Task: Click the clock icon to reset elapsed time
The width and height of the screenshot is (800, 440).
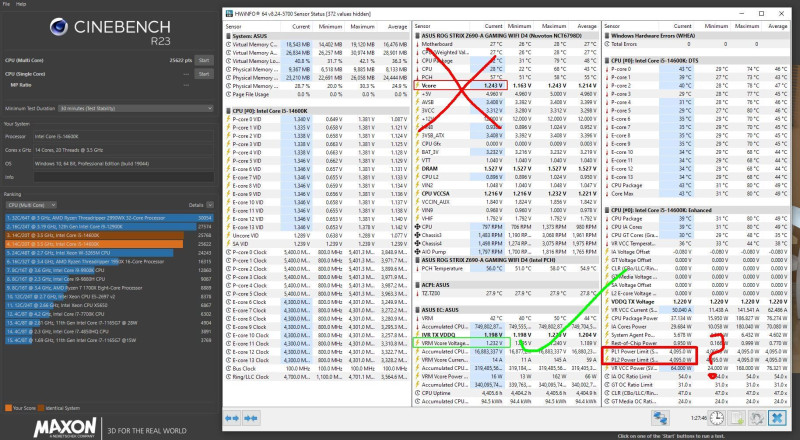Action: (x=716, y=418)
